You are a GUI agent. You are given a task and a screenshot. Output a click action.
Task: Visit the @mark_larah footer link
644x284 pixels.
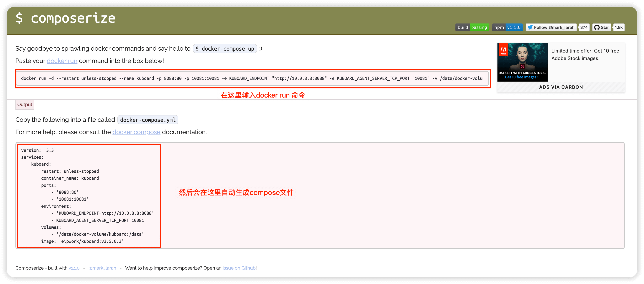click(x=102, y=268)
